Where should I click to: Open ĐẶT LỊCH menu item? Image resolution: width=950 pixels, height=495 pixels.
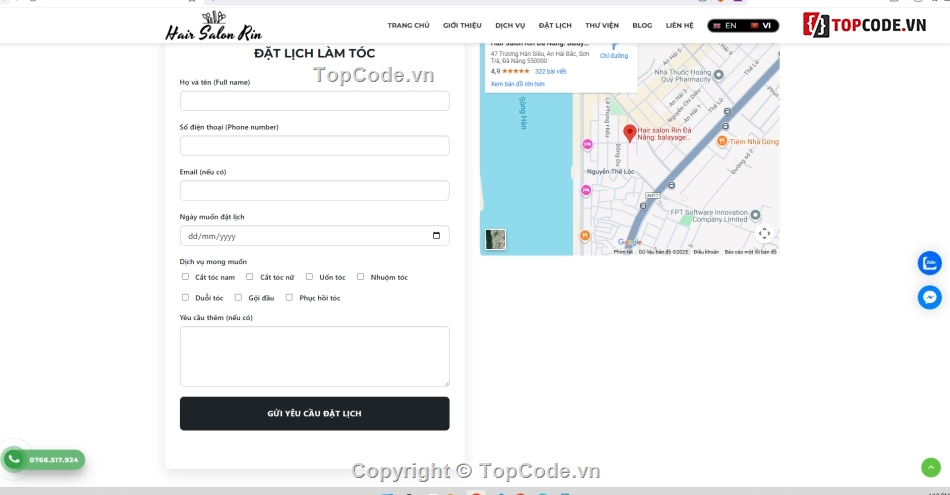(555, 25)
